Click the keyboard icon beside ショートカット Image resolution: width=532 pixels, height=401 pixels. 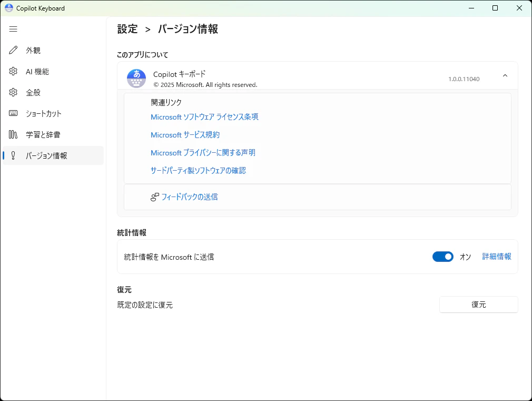(x=13, y=113)
